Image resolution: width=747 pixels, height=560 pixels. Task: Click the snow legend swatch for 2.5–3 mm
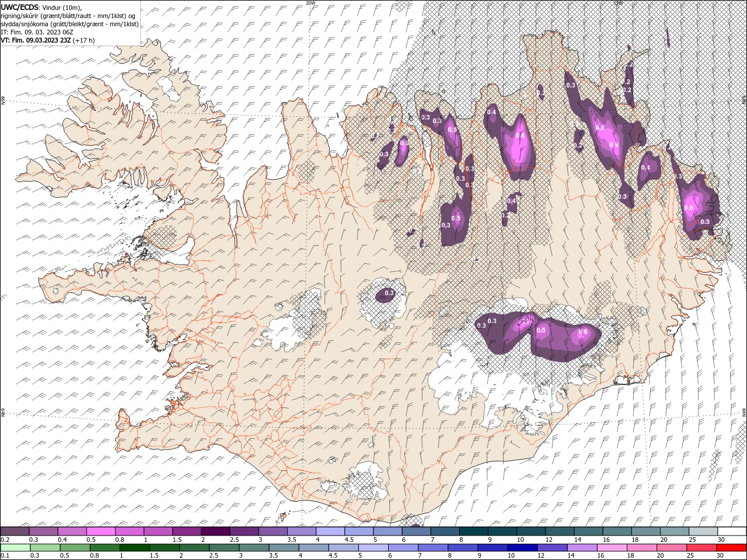pos(244,531)
